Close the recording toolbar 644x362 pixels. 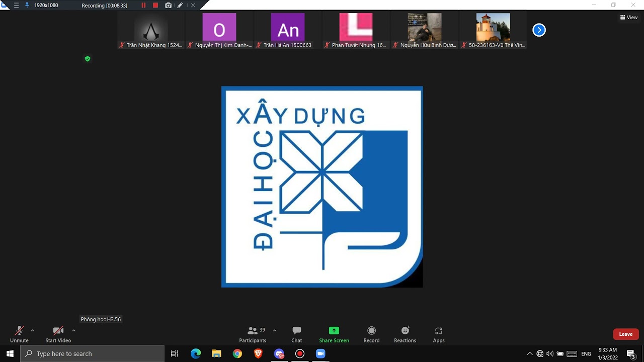click(193, 5)
